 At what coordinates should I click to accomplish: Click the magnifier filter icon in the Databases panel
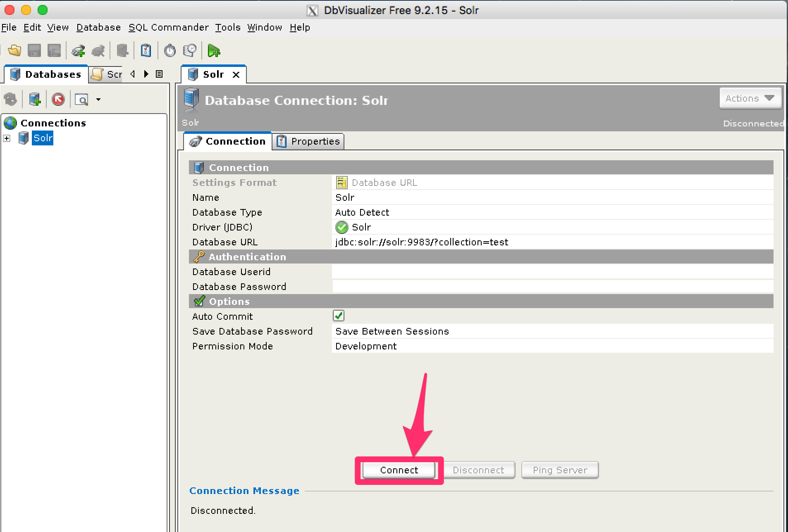[x=82, y=100]
